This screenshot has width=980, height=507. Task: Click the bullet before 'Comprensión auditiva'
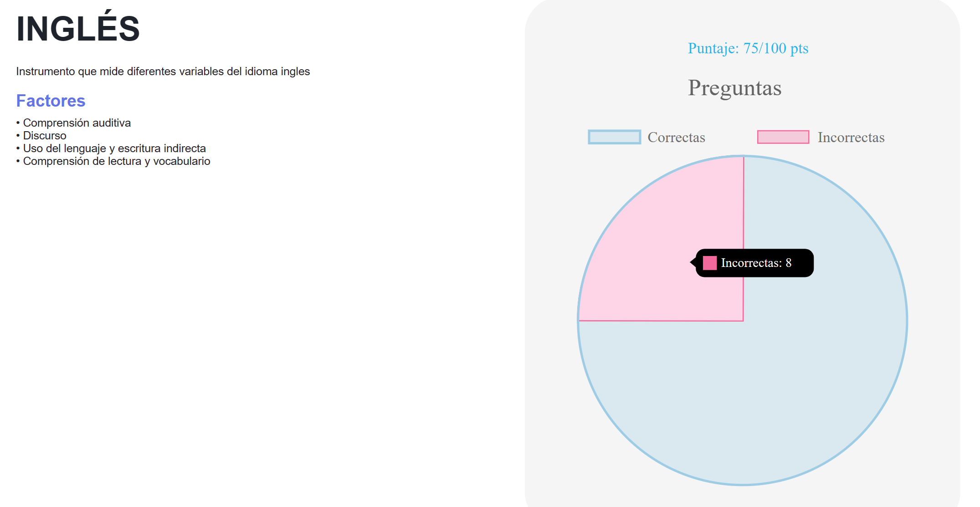[18, 123]
